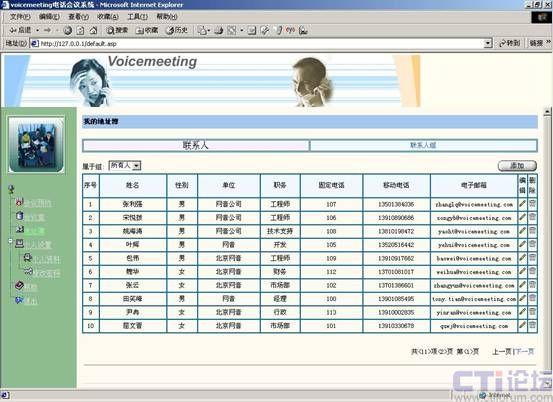Image resolution: width=553 pixels, height=402 pixels.
Task: Edit contact row 2 with phone 106
Action: 522,217
